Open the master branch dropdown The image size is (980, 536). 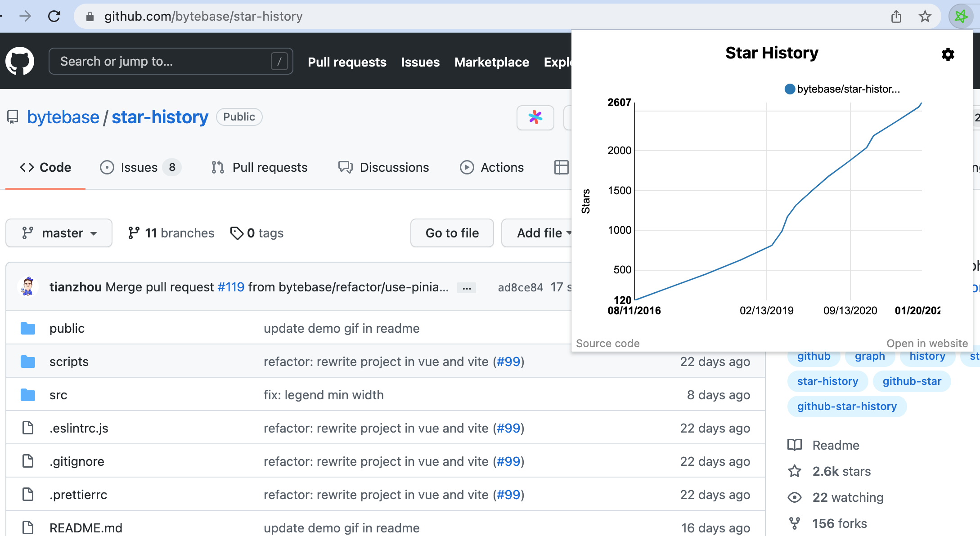click(58, 233)
